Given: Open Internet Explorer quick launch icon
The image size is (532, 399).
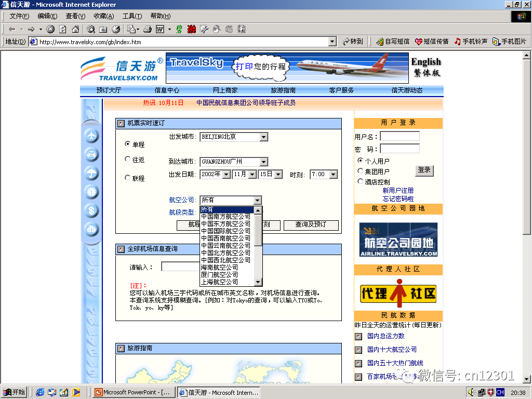Looking at the screenshot, I should (x=40, y=392).
